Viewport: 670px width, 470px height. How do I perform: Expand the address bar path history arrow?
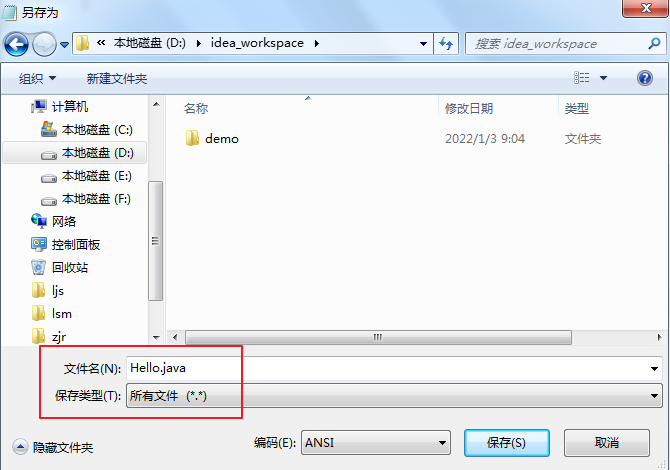pyautogui.click(x=423, y=44)
